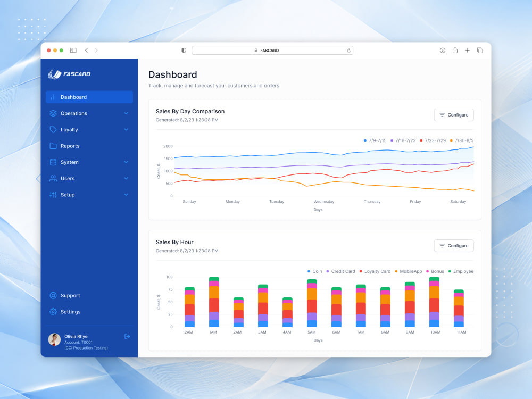Open the Dashboard menu item
The height and width of the screenshot is (399, 532).
[x=89, y=97]
